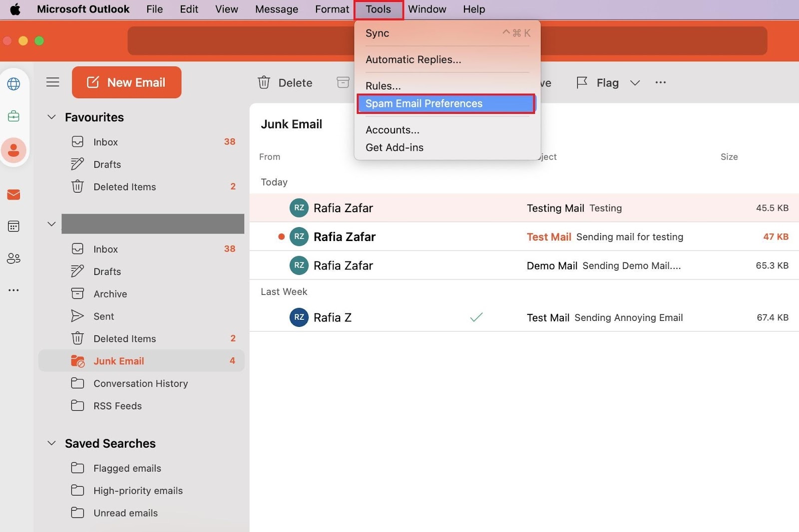The image size is (799, 532).
Task: Open Favourites Inbox folder
Action: (x=141, y=142)
